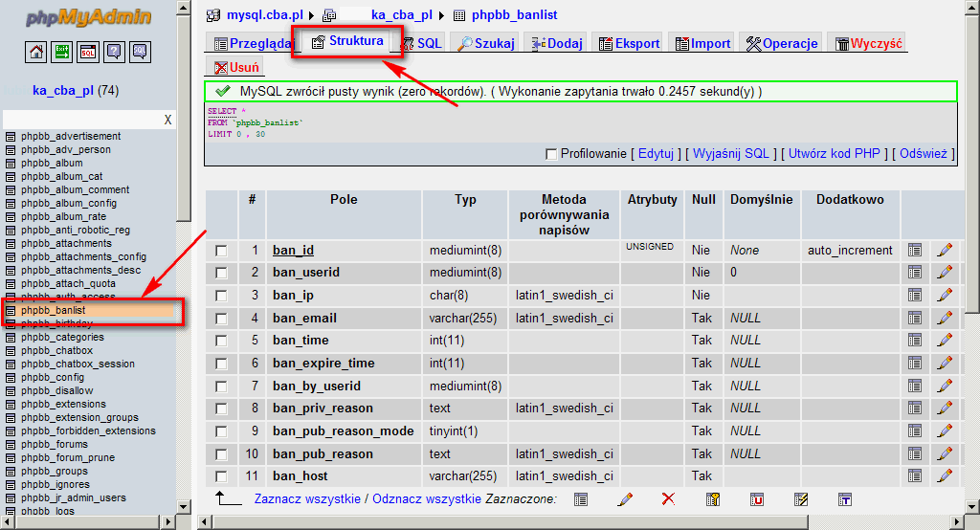Open phpMyAdmin documentation help icon
The image size is (980, 530).
[115, 52]
